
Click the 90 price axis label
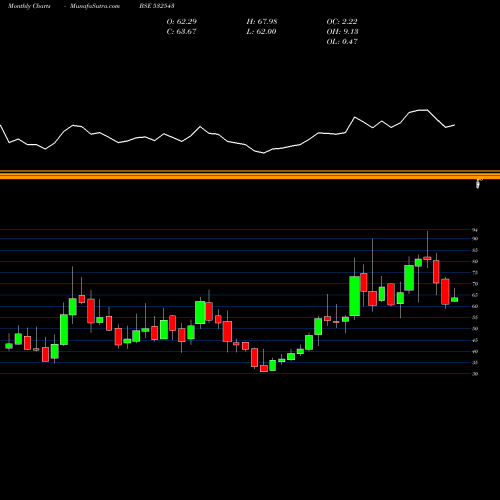pos(475,239)
